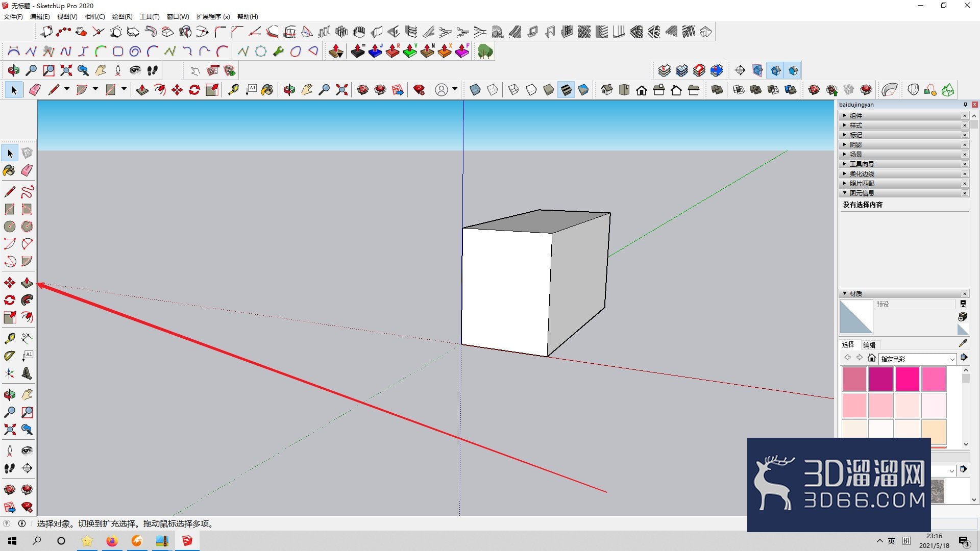Pick the Paint Bucket tool in left toolbar
980x551 pixels.
(9, 170)
